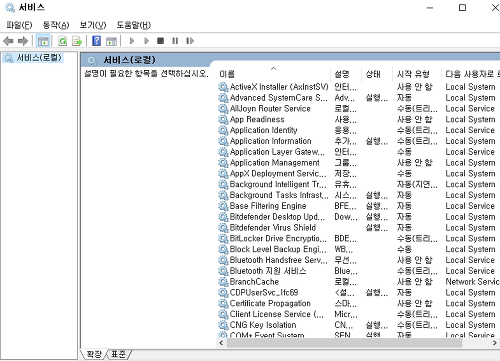Viewport: 500px width, 361px height.
Task: Open the 파일(F) menu
Action: coord(19,25)
